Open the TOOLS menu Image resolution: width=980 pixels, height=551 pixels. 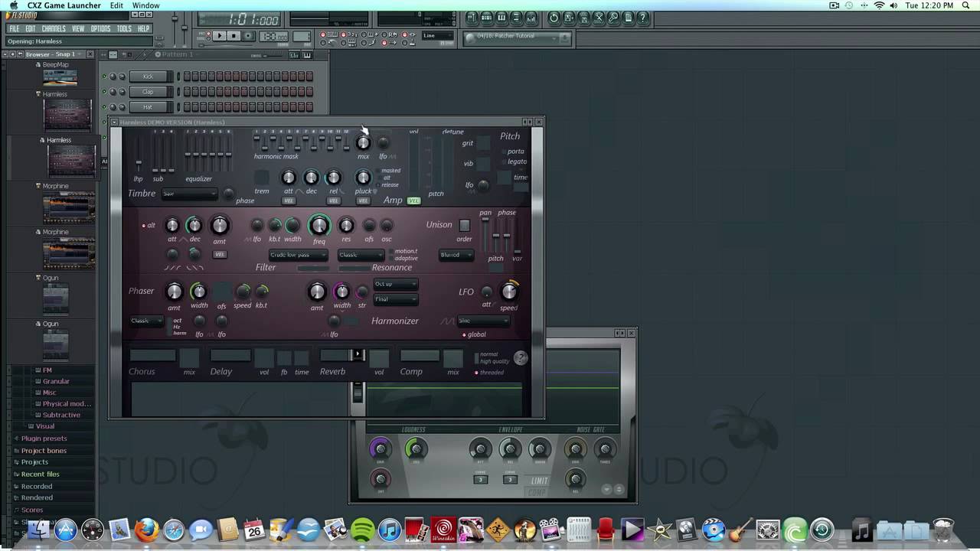click(x=124, y=28)
